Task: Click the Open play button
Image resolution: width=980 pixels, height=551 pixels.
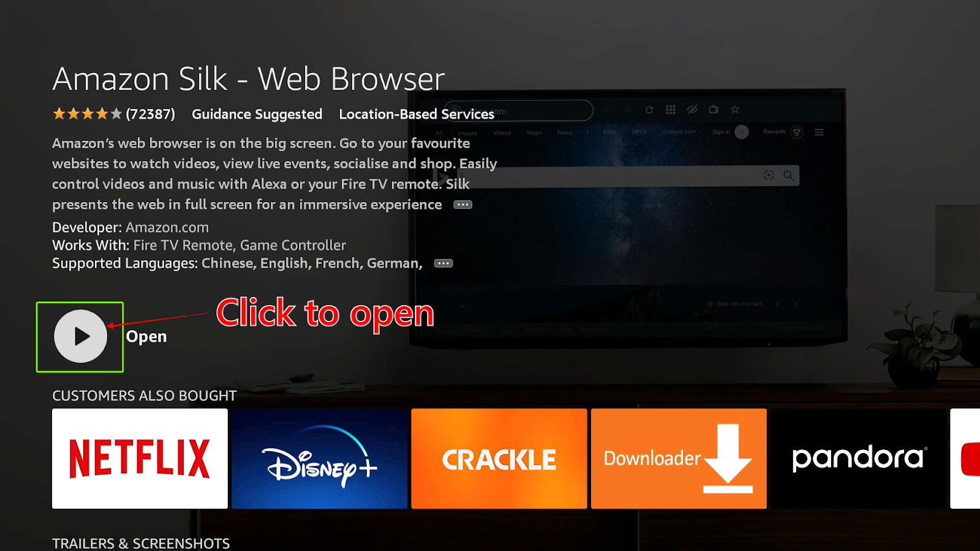Action: 80,336
